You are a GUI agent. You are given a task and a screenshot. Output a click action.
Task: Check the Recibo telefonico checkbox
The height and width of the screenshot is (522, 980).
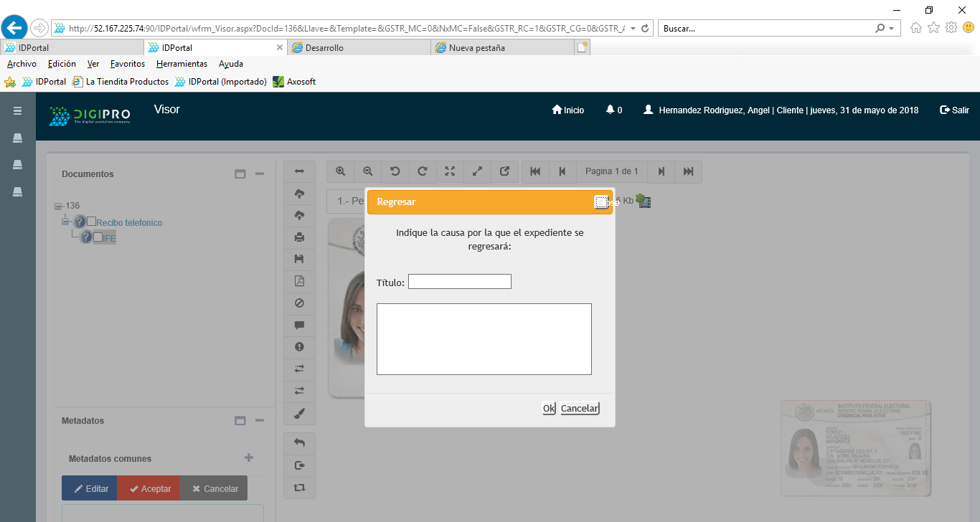[91, 222]
